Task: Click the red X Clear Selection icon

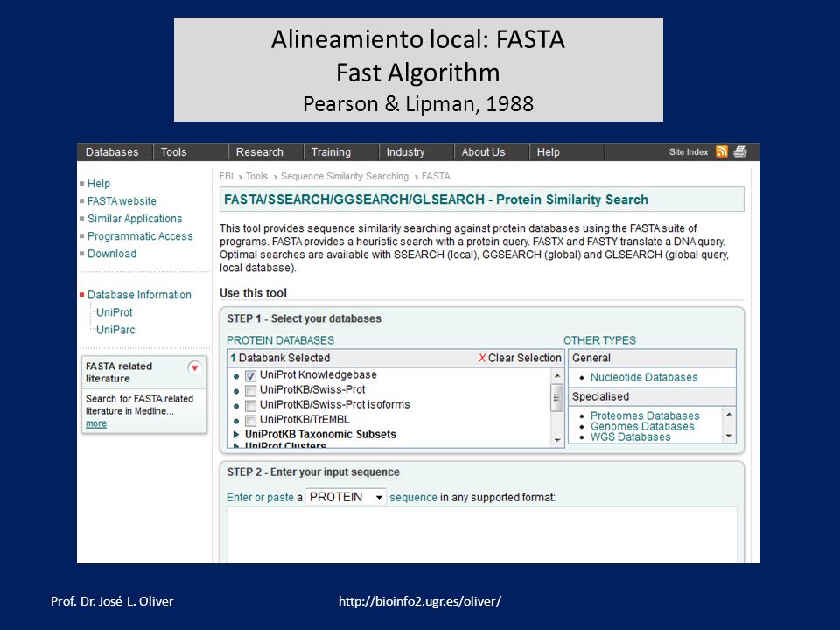Action: point(482,358)
